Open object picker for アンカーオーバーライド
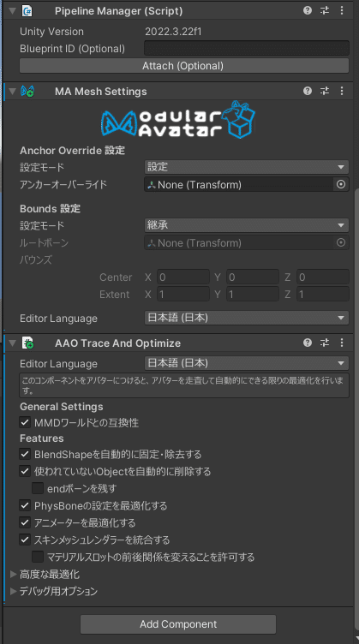 341,185
